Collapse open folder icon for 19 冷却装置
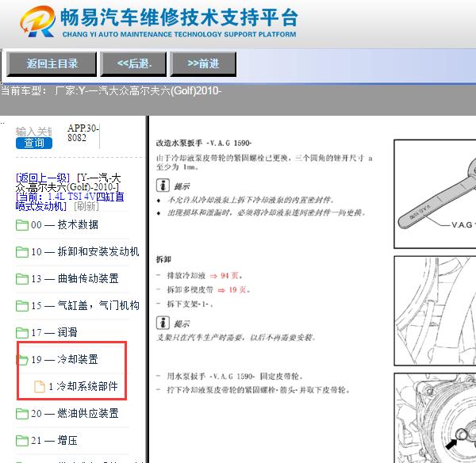Screen dimensions: 476x463 (22, 359)
